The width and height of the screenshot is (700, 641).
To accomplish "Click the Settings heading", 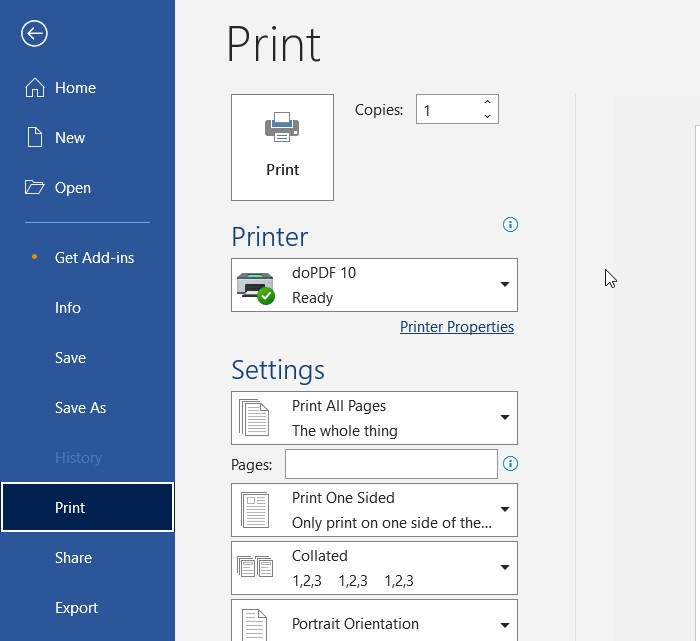I will (x=278, y=370).
